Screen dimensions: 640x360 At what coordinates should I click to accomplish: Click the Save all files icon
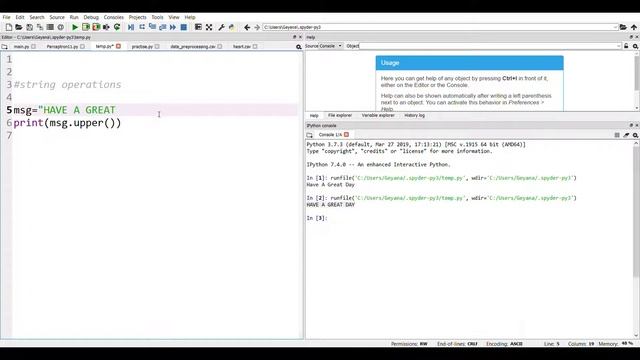40,27
